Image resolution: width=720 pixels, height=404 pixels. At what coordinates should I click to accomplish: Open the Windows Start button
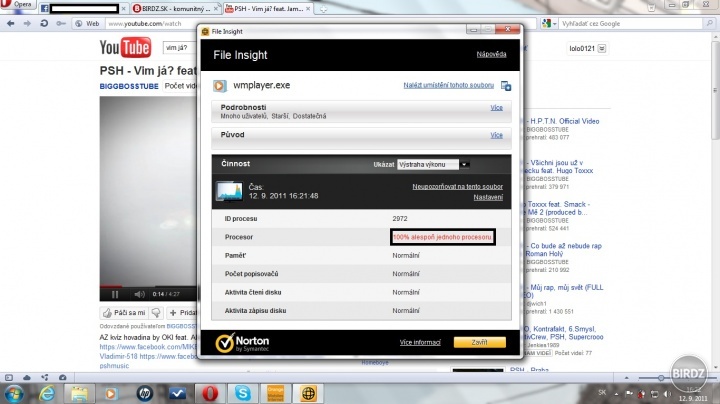(14, 394)
